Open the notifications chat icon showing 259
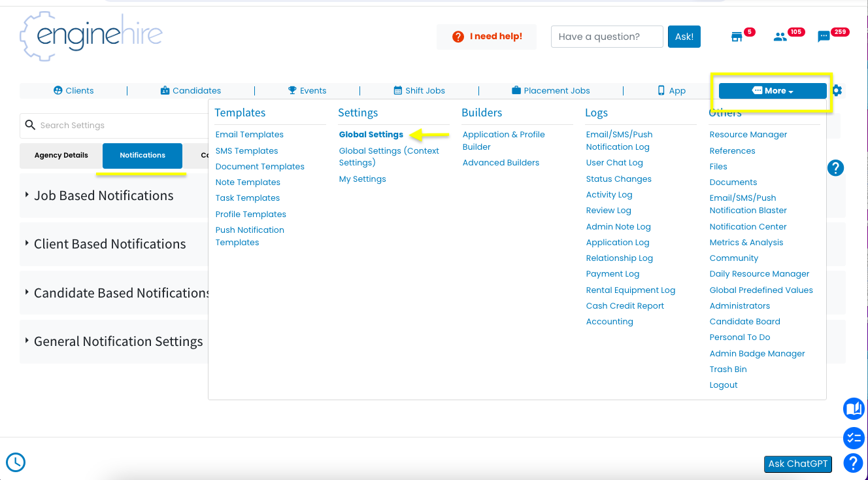Viewport: 868px width, 480px height. 824,37
